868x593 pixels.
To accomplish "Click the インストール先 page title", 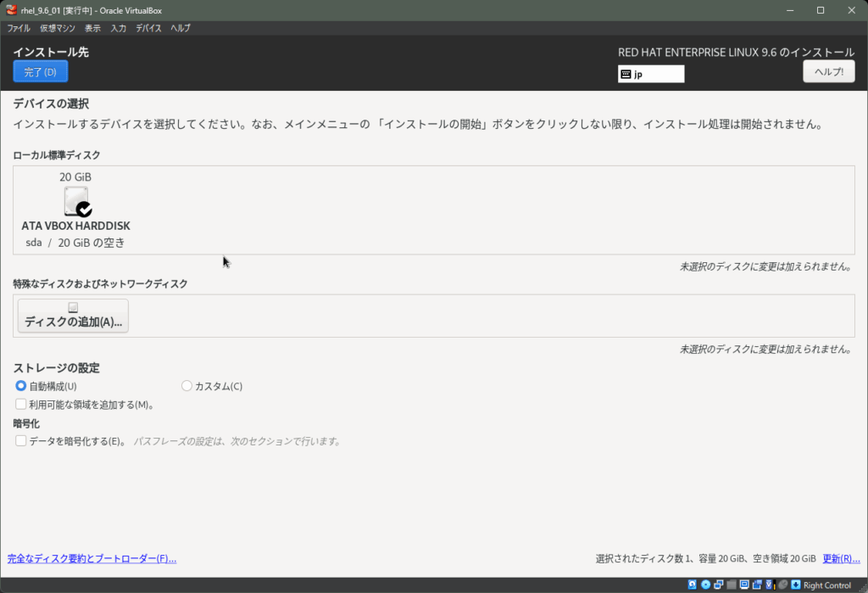I will click(x=51, y=52).
